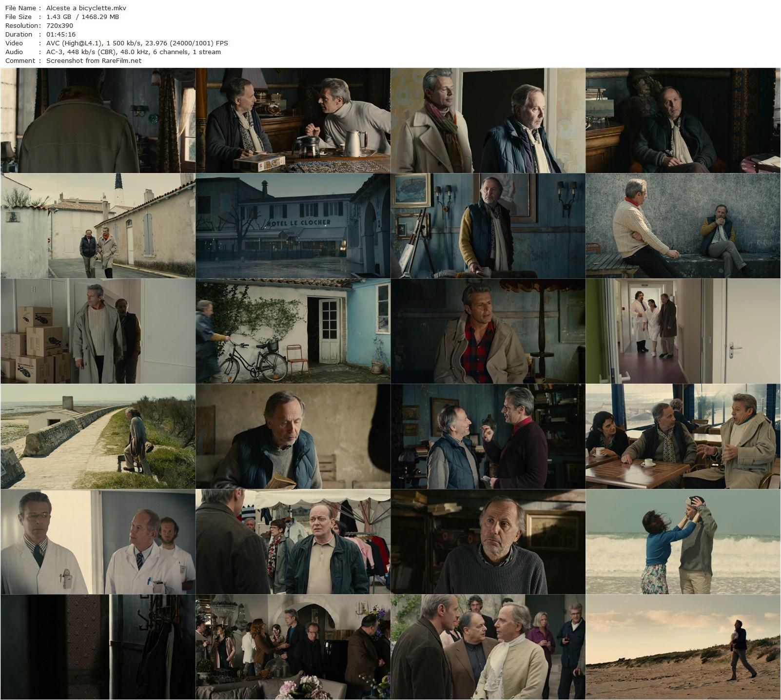Click the dark hallway coat rack thumbnail
Image resolution: width=781 pixels, height=700 pixels.
click(98, 647)
